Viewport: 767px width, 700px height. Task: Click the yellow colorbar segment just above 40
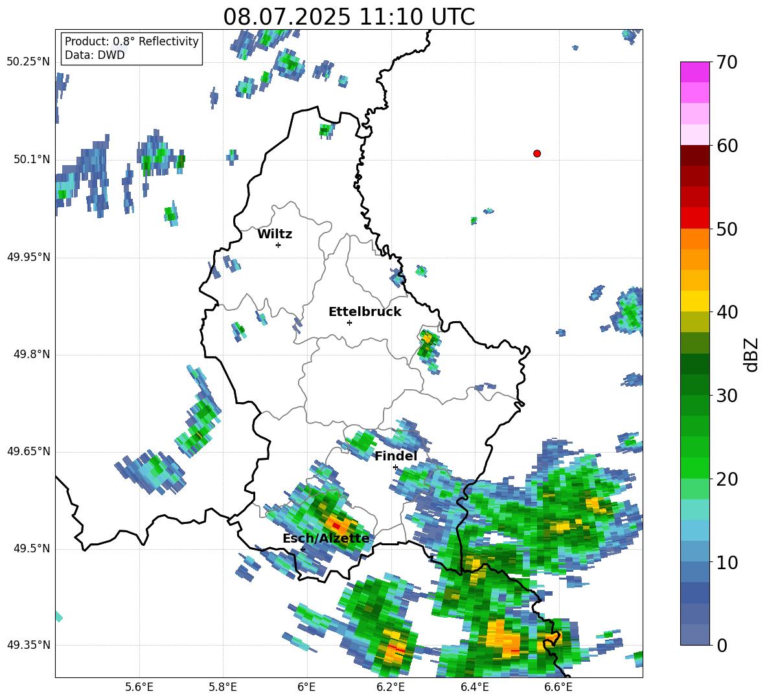click(694, 301)
